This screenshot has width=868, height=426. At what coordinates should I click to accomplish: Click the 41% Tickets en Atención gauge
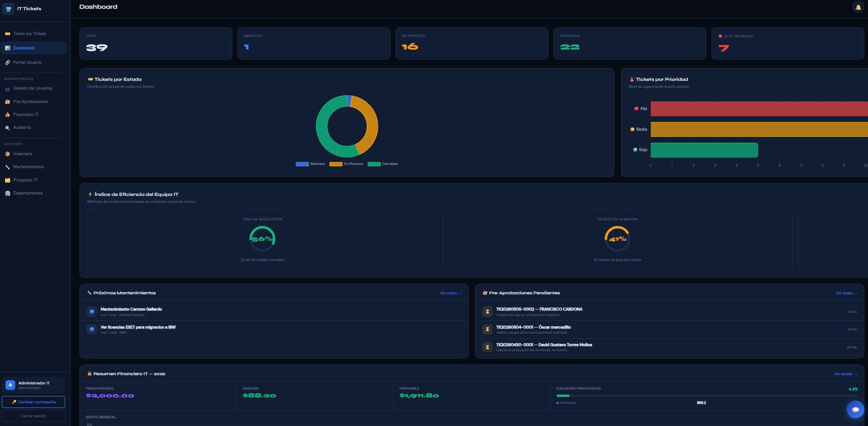[x=618, y=239]
